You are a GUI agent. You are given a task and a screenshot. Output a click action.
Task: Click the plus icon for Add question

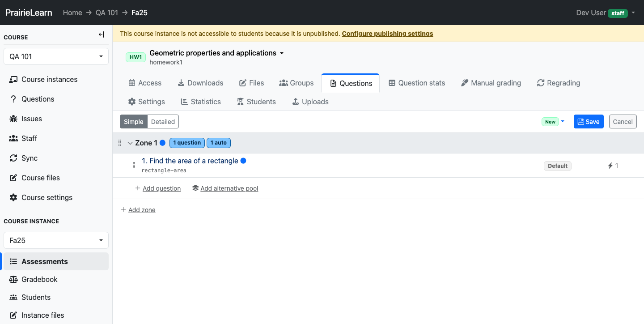(138, 188)
